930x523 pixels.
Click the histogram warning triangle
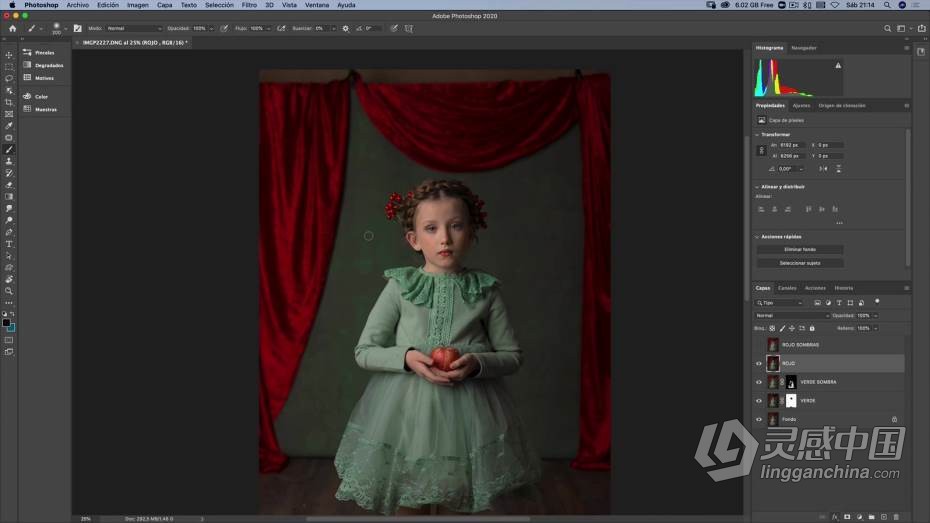[838, 65]
